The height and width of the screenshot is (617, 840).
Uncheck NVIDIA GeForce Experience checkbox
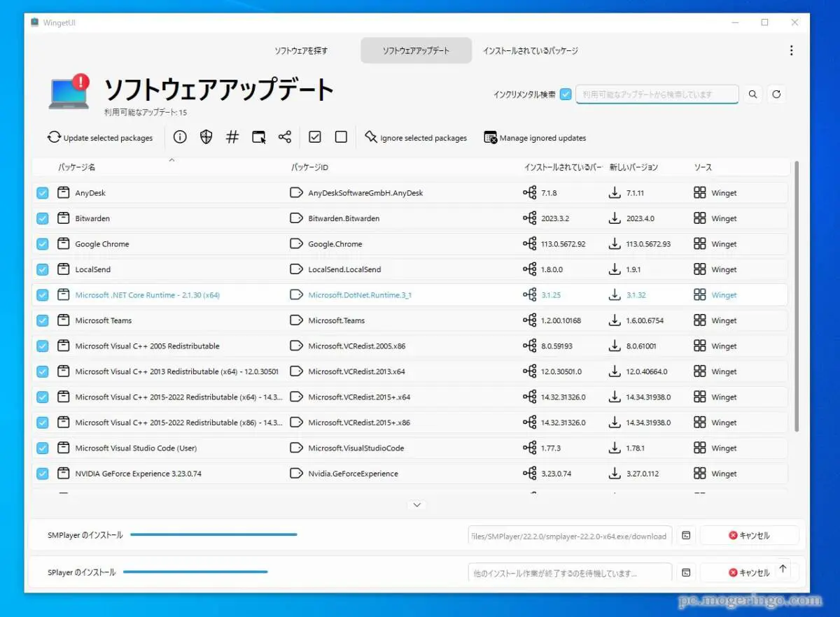(x=43, y=474)
